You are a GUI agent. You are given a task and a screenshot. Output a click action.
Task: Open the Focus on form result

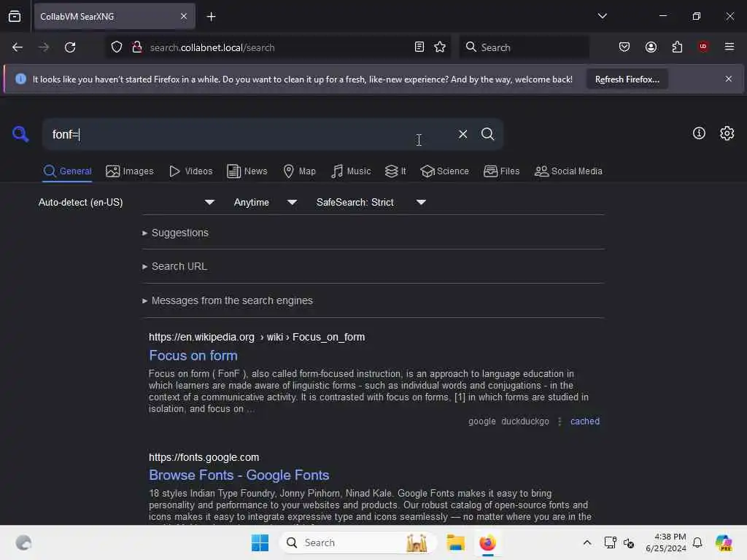click(x=193, y=356)
